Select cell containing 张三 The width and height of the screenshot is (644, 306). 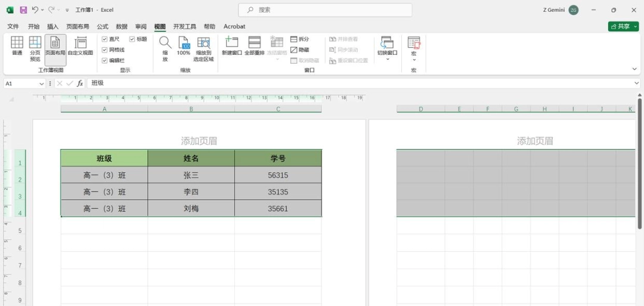click(191, 175)
